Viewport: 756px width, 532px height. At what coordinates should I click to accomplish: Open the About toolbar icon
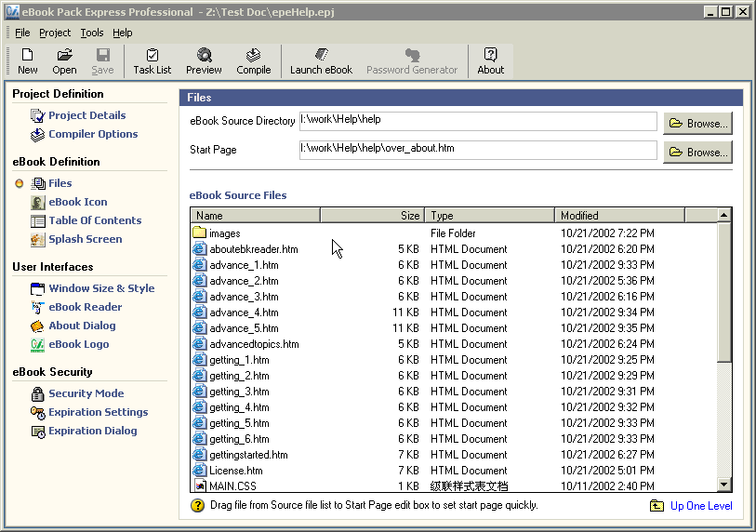pos(490,61)
